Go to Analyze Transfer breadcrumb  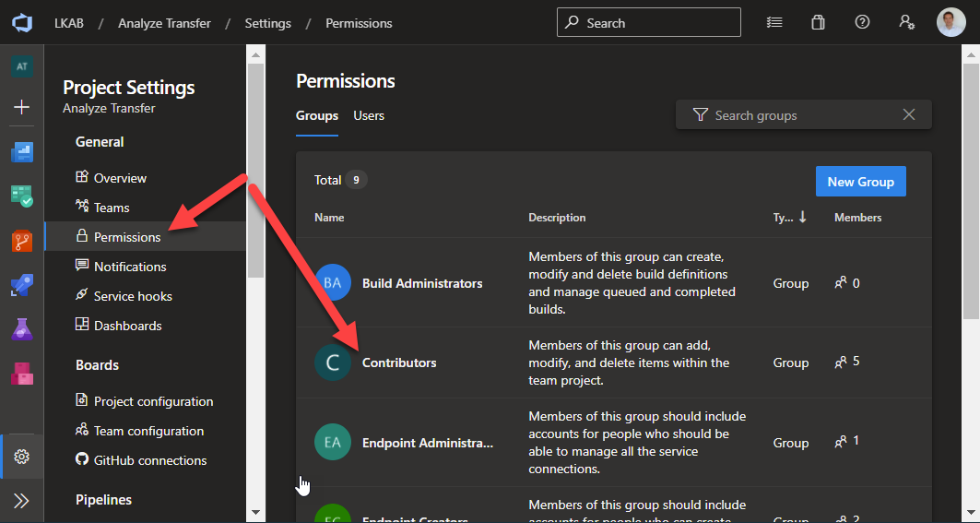[x=164, y=23]
